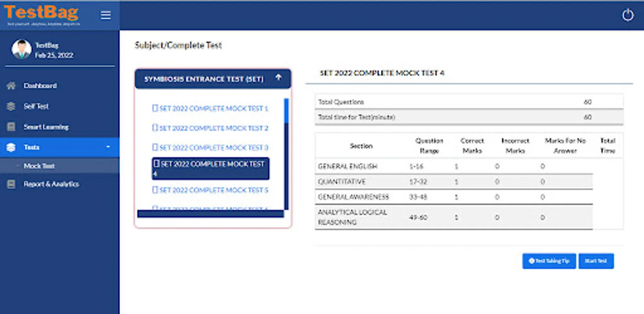Click the '17-32' question range cell
The image size is (644, 314).
click(x=418, y=182)
